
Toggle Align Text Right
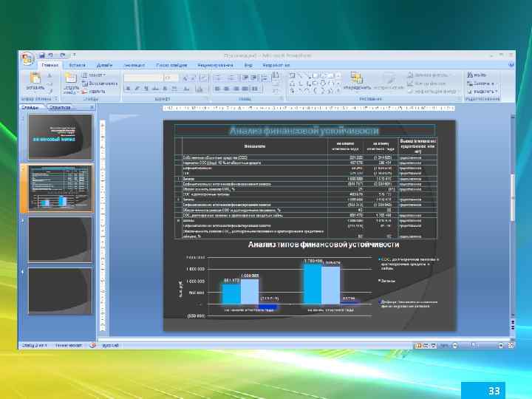(236, 89)
